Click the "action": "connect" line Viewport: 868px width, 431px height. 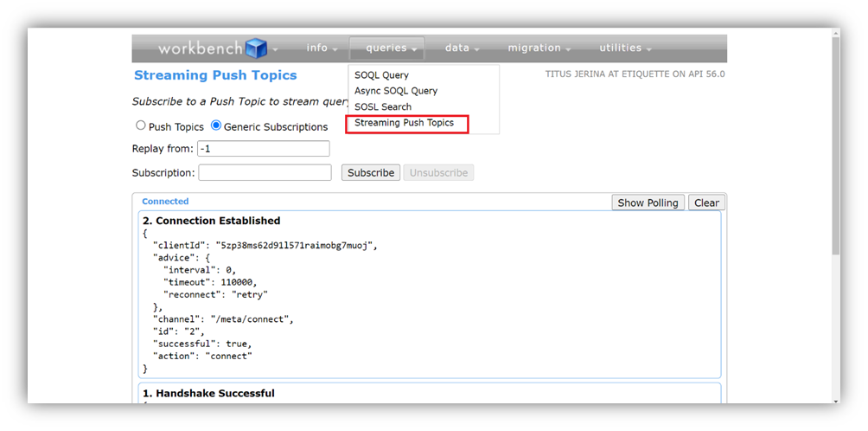(x=202, y=357)
